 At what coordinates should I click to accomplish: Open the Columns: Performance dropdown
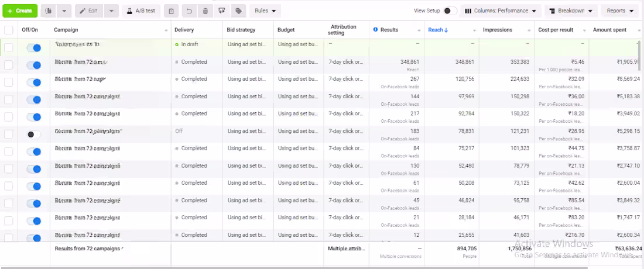(x=500, y=11)
